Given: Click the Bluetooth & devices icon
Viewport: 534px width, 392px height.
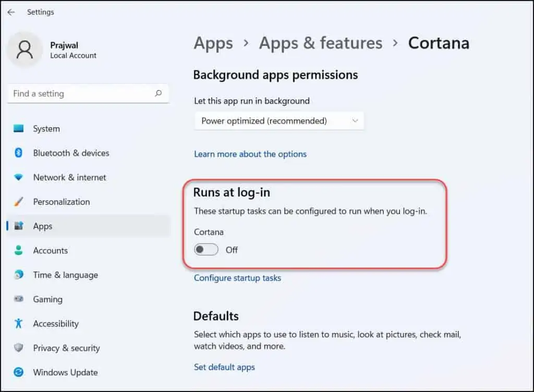Looking at the screenshot, I should pyautogui.click(x=19, y=153).
